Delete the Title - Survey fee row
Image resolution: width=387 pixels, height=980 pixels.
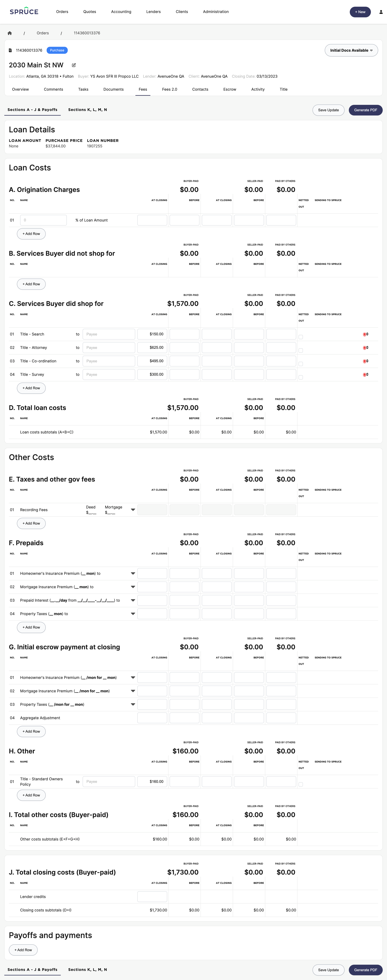pos(364,375)
